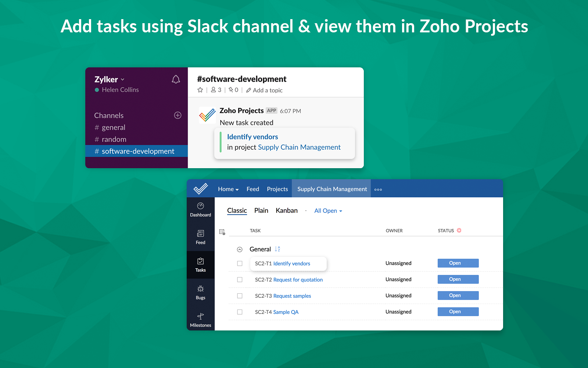Click Open status for Identify vendors
This screenshot has width=588, height=368.
458,263
